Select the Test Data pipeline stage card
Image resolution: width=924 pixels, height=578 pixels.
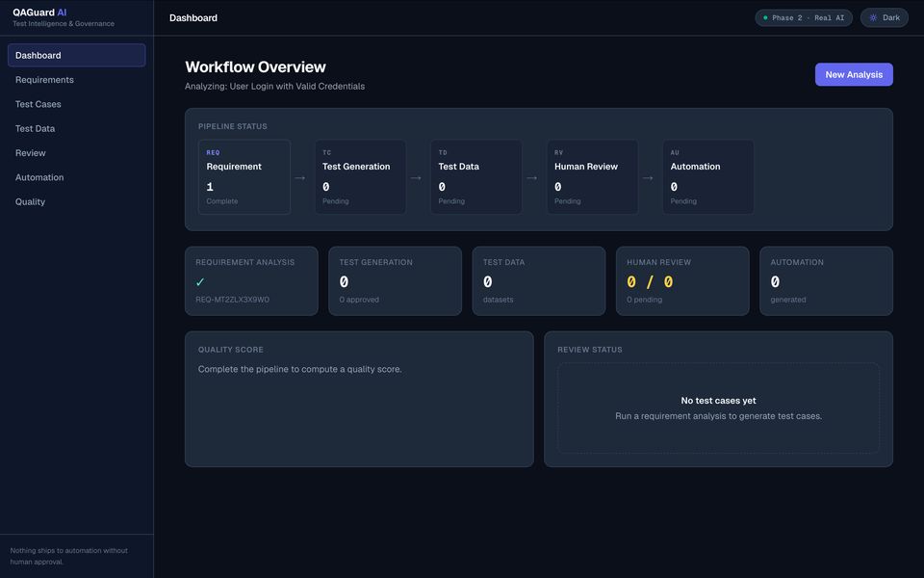476,177
